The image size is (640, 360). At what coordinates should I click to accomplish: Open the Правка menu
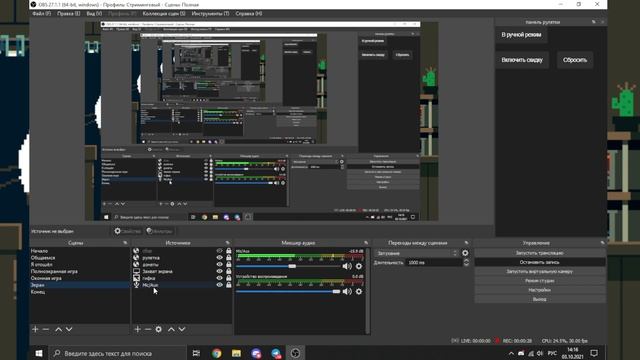[68, 13]
